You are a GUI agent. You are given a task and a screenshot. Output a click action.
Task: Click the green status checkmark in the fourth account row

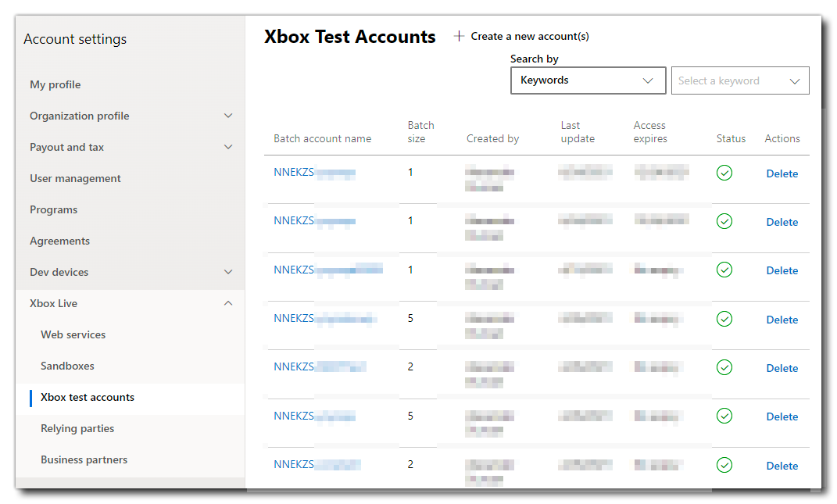724,320
